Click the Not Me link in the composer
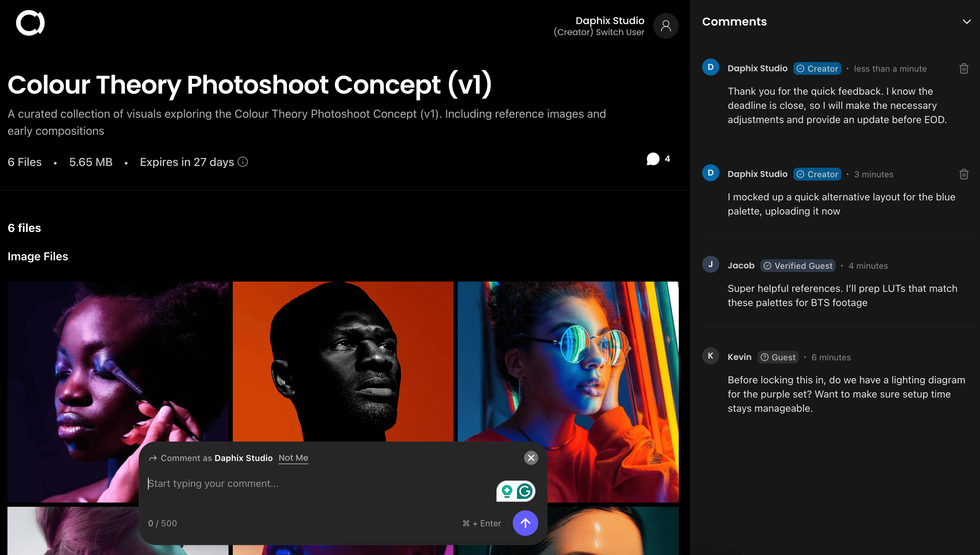The width and height of the screenshot is (980, 555). tap(293, 458)
